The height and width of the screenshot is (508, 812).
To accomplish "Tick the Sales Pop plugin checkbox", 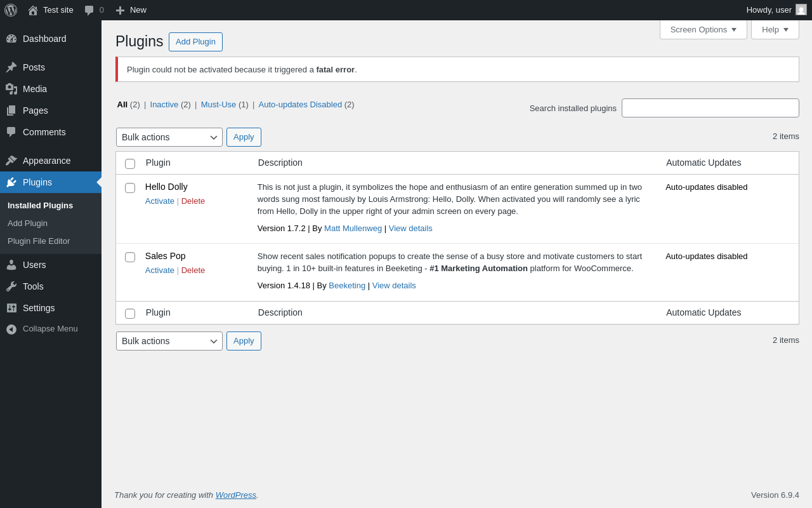I will (130, 257).
